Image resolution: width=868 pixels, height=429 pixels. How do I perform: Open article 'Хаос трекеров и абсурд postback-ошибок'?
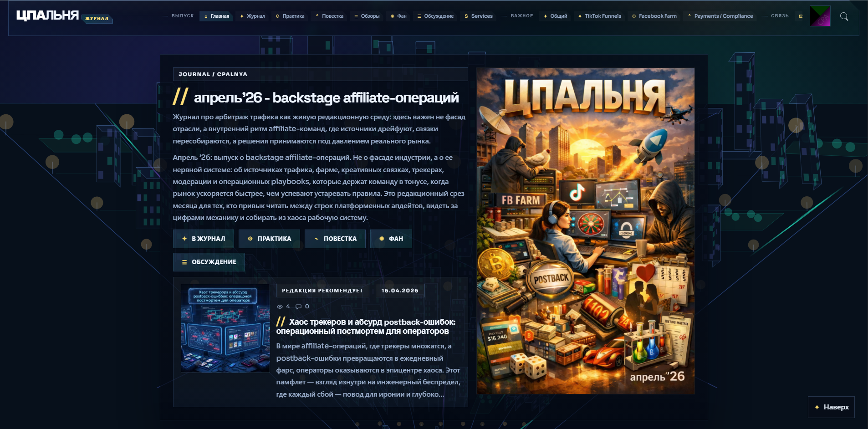coord(366,327)
